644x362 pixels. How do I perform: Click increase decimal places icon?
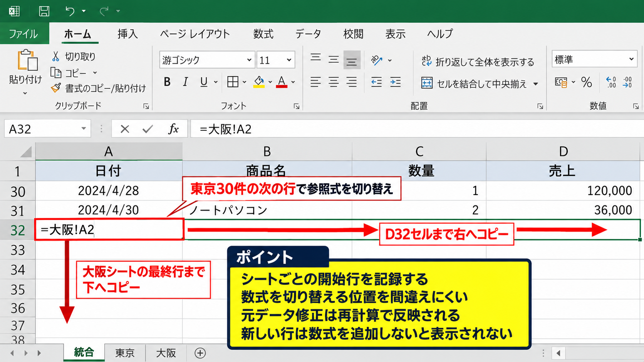coord(611,82)
